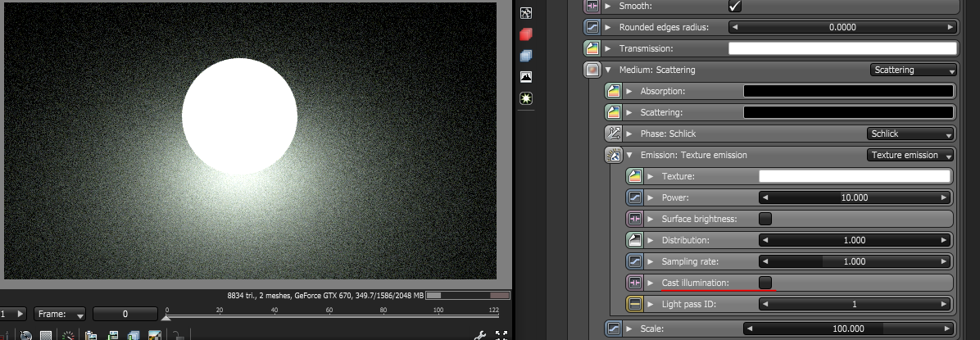Click the black-and-white mountain image sidebar icon

[525, 77]
